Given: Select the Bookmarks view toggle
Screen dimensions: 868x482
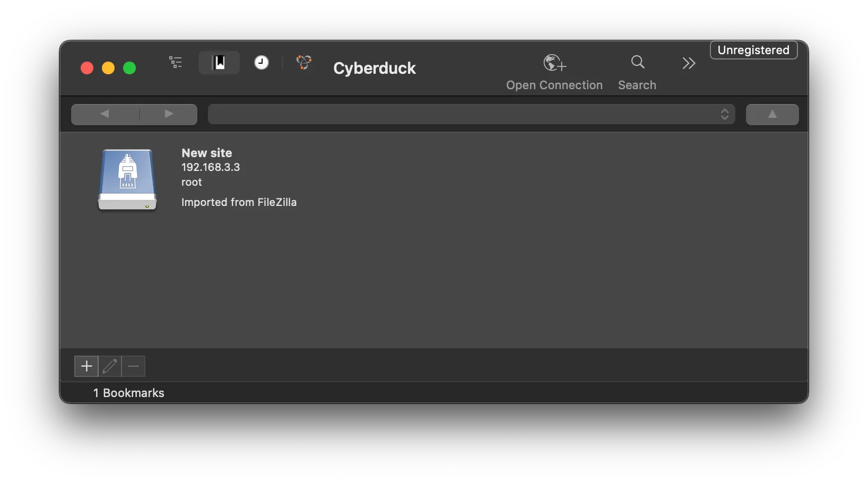Looking at the screenshot, I should point(219,62).
